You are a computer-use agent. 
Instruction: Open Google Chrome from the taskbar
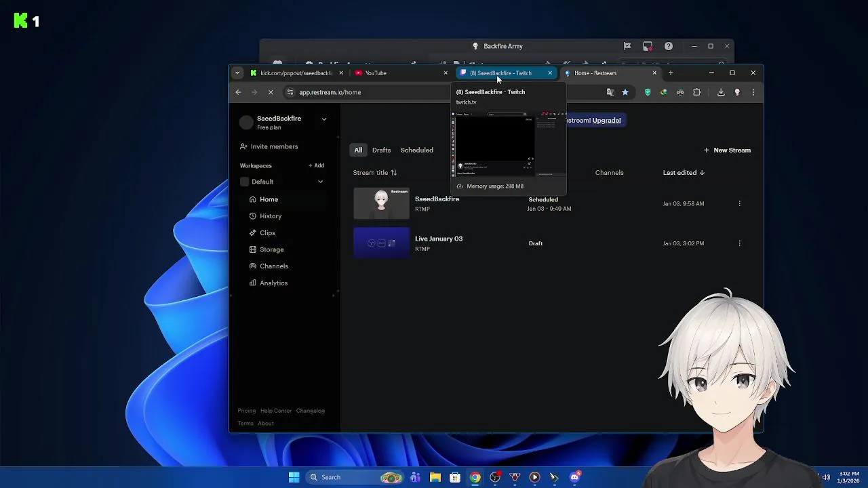click(x=475, y=477)
